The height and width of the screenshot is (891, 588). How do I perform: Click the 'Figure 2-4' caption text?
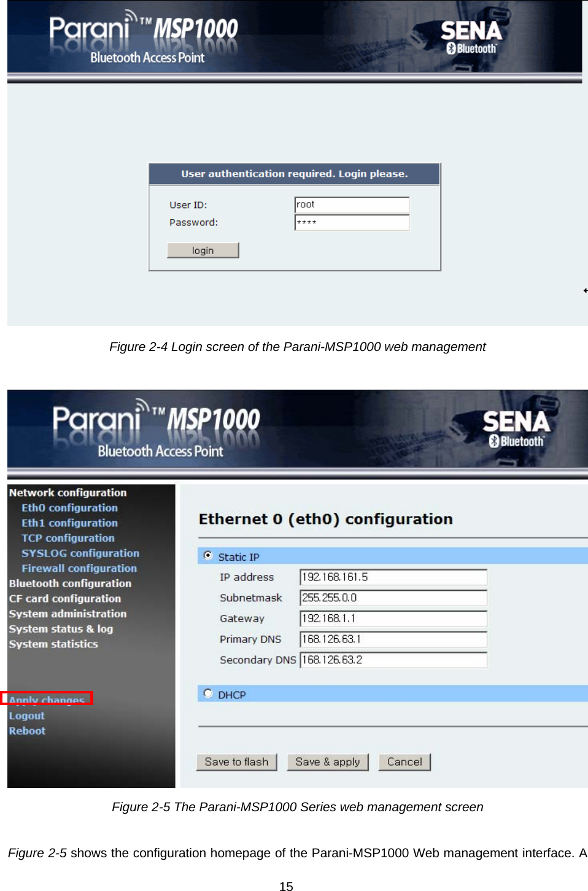[298, 347]
